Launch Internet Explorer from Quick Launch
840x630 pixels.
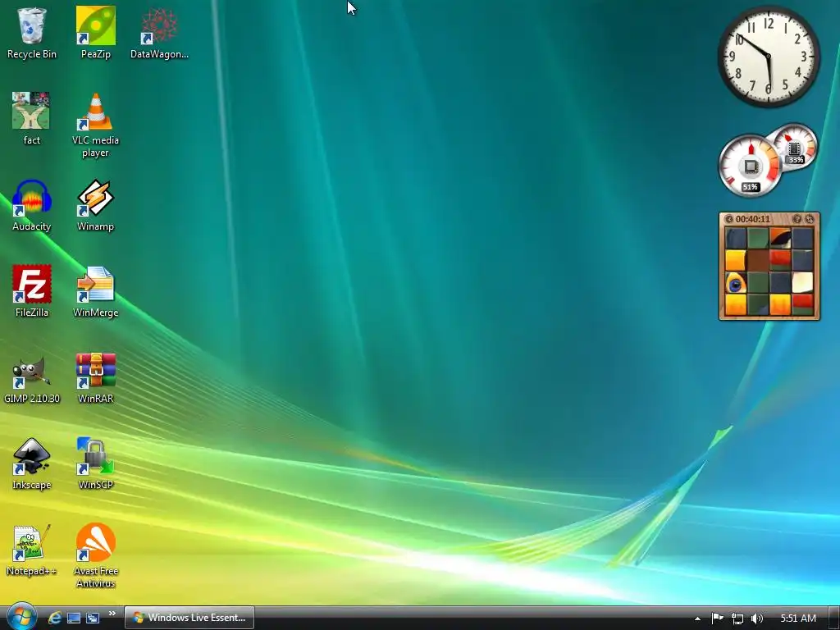coord(55,618)
